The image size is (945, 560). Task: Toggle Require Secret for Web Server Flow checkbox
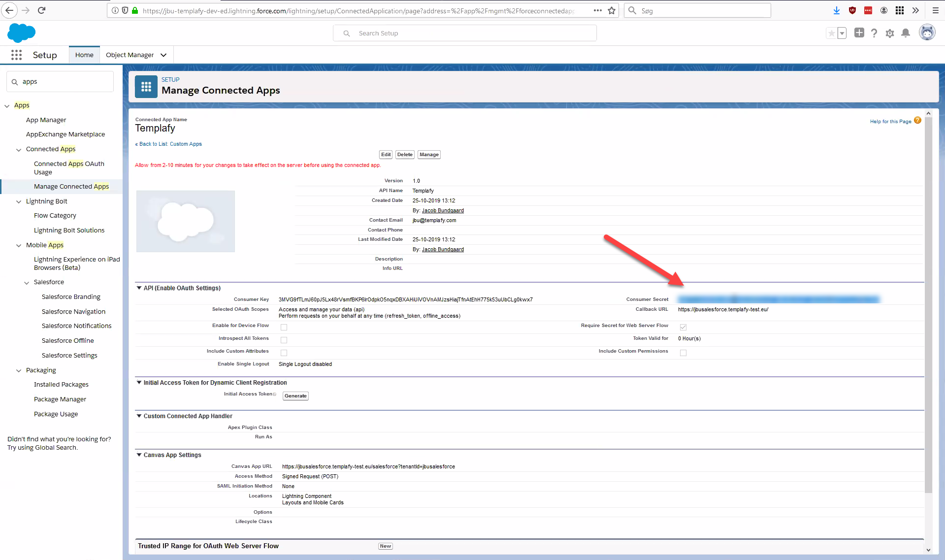pos(683,327)
